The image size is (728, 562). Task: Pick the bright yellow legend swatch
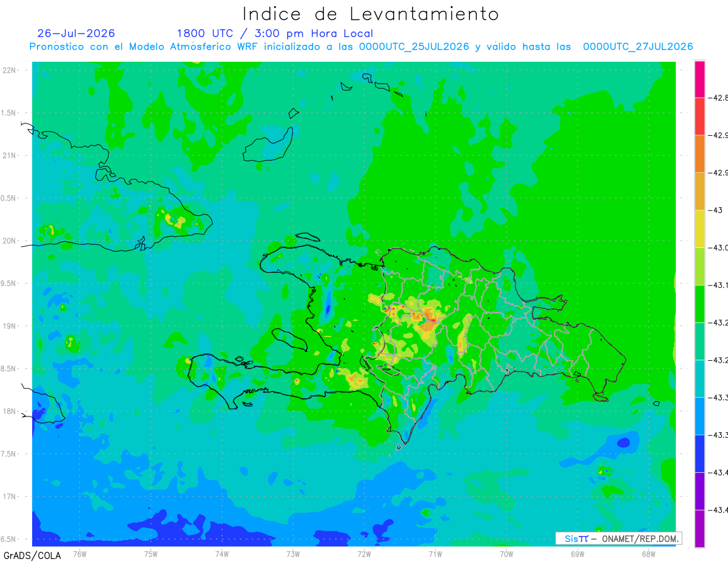(x=699, y=229)
